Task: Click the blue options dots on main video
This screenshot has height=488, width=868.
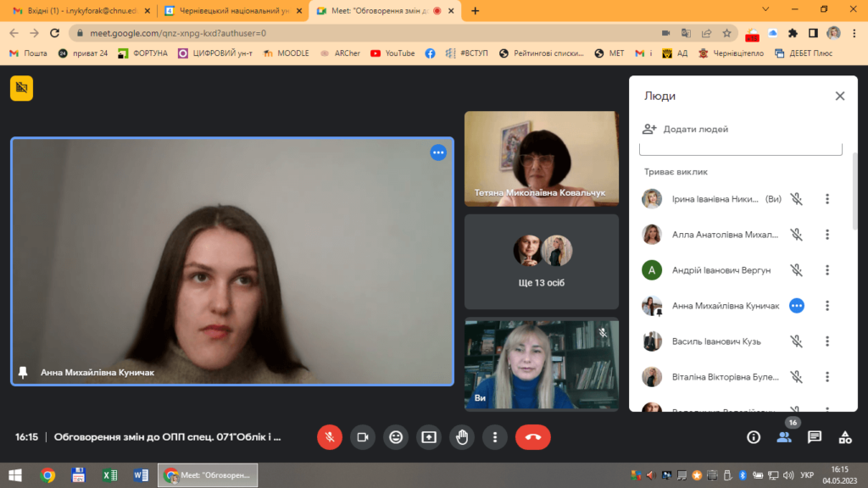Action: tap(438, 152)
